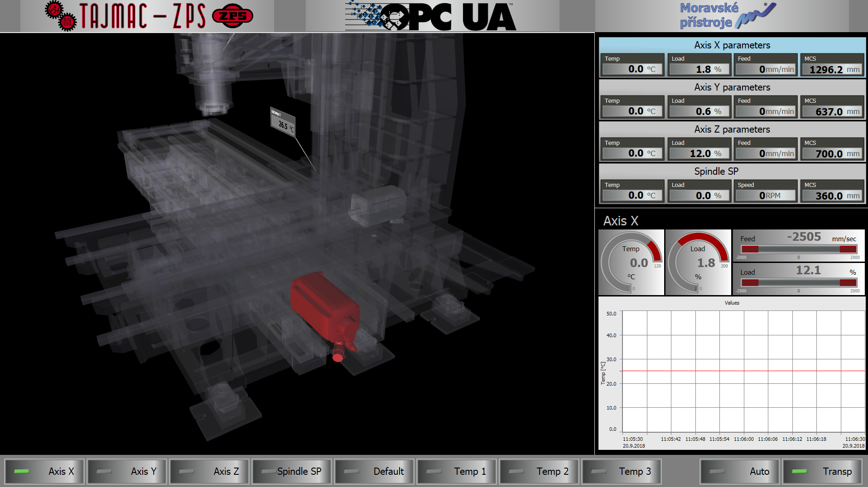Switch to Axis Z view
The image size is (868, 487).
(209, 471)
